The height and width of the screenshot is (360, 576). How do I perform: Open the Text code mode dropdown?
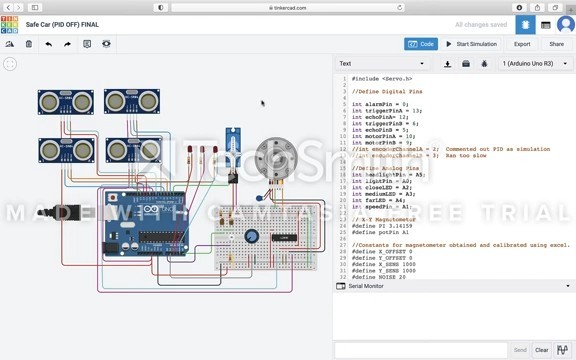coord(382,64)
